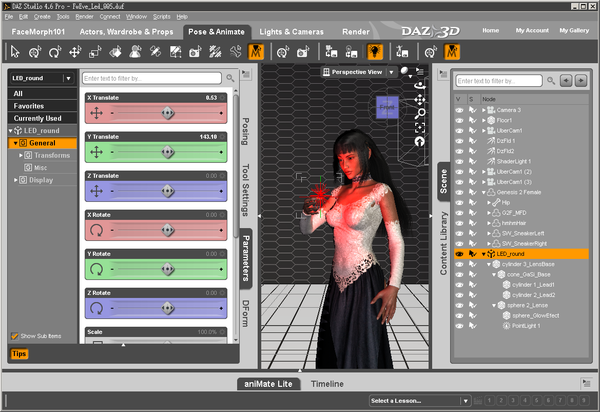Toggle visibility eye for Floor1

(459, 121)
